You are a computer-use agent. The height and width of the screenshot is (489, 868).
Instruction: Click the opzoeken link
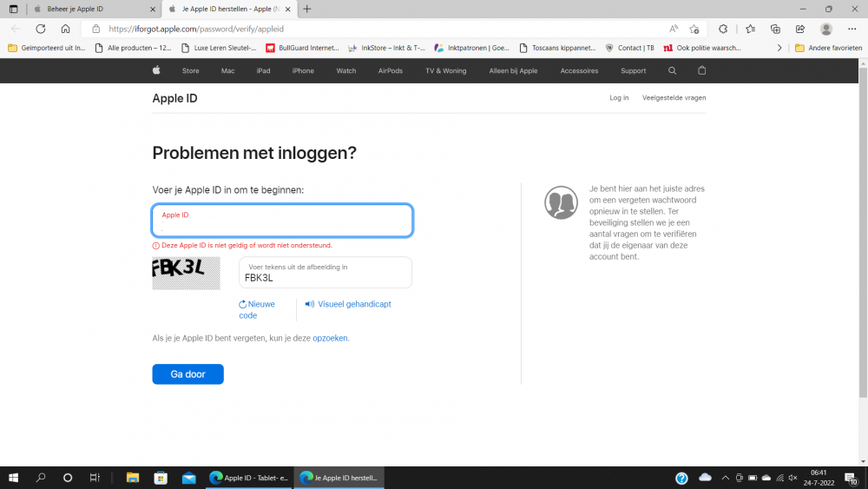point(330,338)
